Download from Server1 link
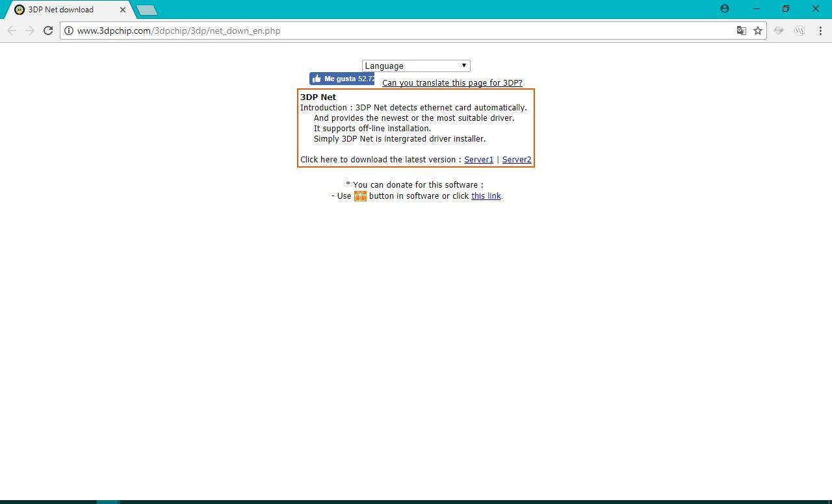This screenshot has height=504, width=832. click(x=479, y=160)
